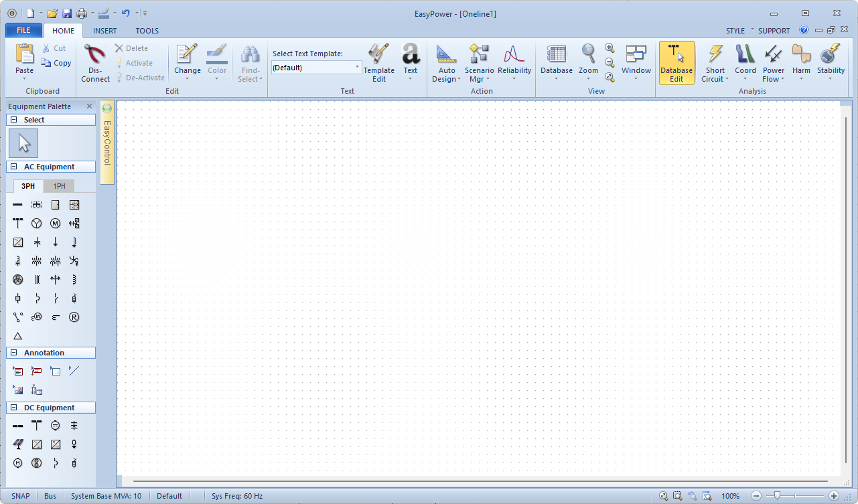Screen dimensions: 858x504
Task: Select the solid Bus icon in AC Equipment
Action: click(x=18, y=205)
